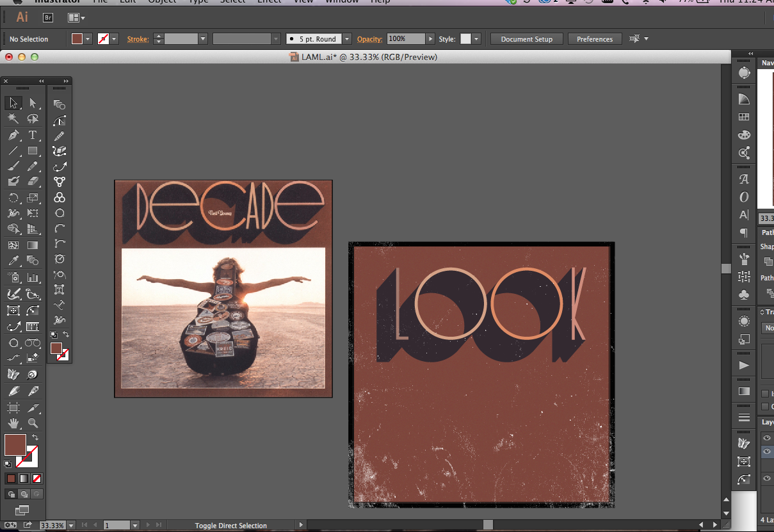Screen dimensions: 774x532
Task: Select the Rectangle tool
Action: click(33, 151)
